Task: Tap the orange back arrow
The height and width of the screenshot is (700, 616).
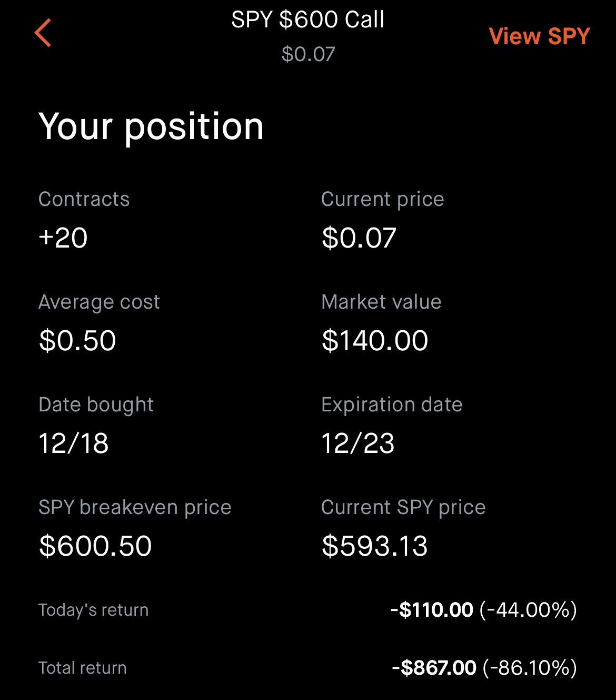Action: pos(43,33)
